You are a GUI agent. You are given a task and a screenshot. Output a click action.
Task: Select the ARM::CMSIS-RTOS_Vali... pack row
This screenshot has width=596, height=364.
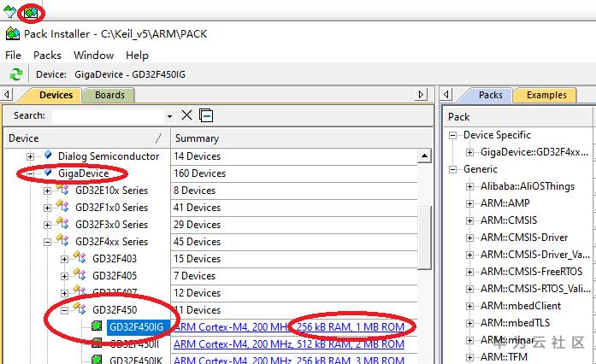click(x=535, y=289)
